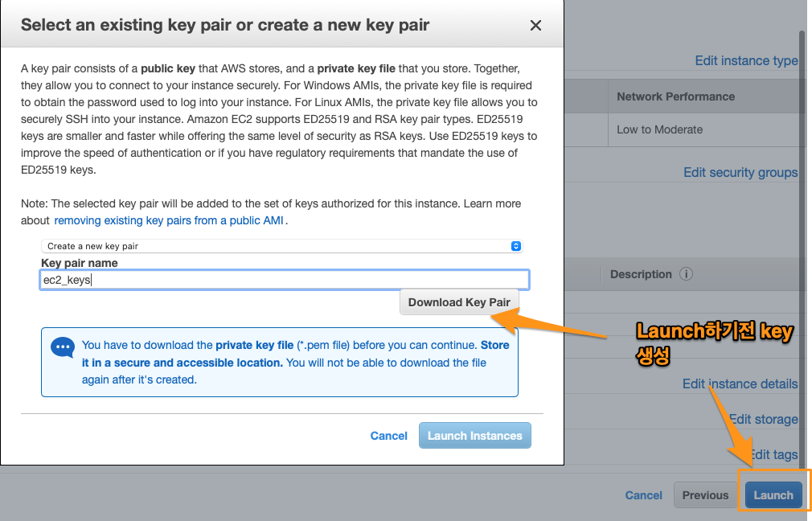This screenshot has height=521, width=812.
Task: Open the Edit security groups link
Action: pos(740,172)
